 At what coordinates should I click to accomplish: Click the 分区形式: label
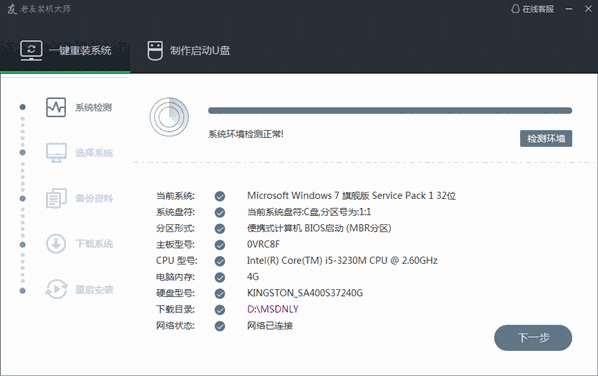[175, 228]
